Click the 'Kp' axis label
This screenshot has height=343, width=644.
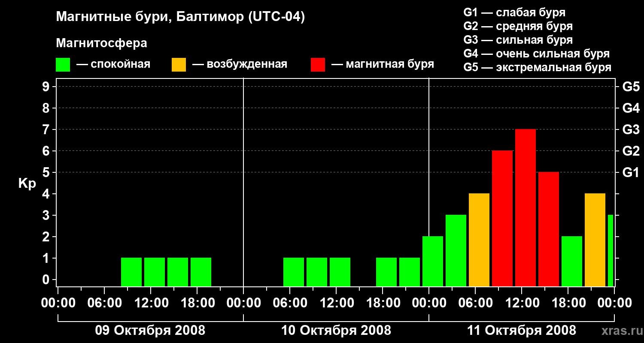click(27, 184)
